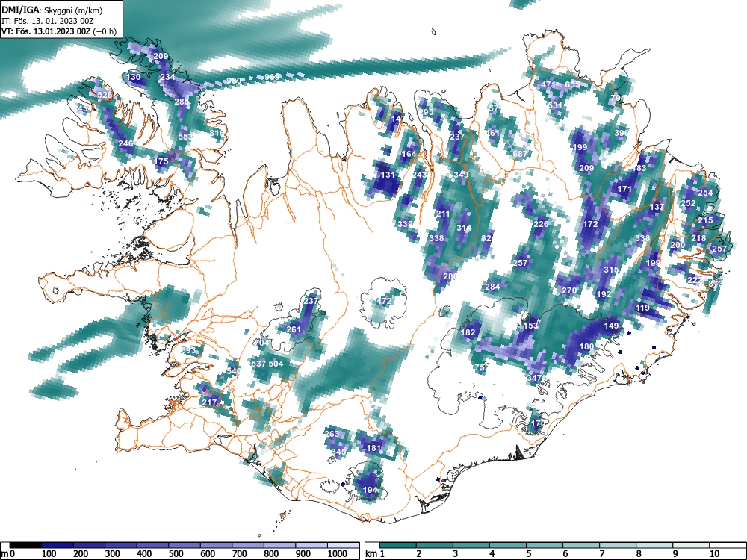Click the visibility value 147

pos(398,119)
